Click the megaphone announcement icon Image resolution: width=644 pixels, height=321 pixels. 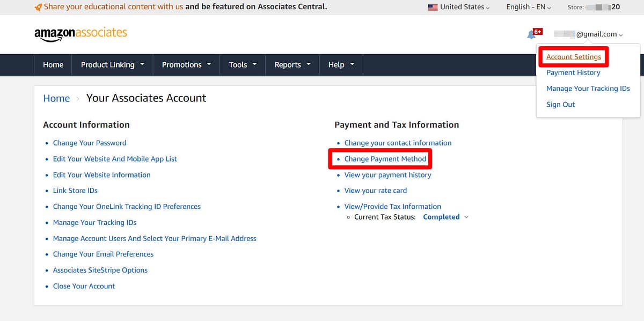[38, 7]
